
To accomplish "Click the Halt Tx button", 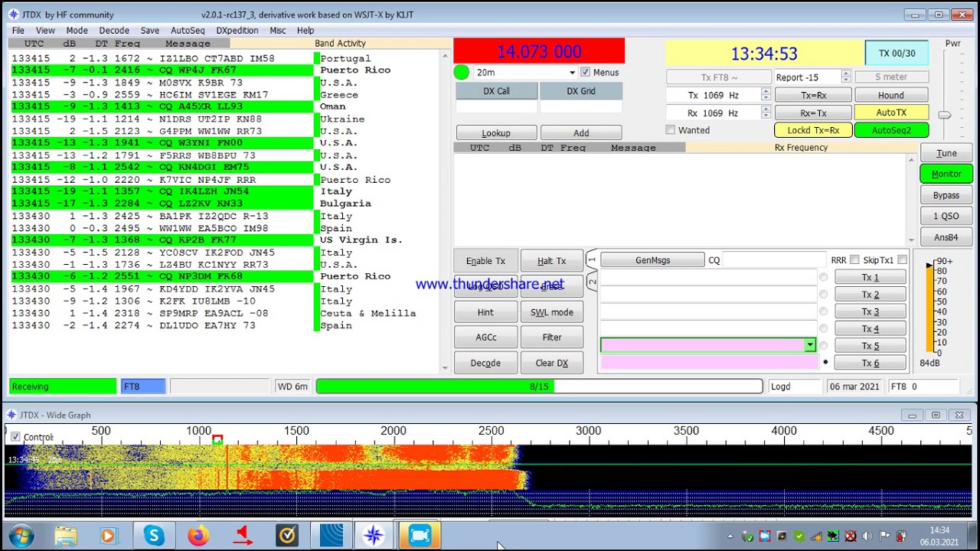I will tap(551, 261).
